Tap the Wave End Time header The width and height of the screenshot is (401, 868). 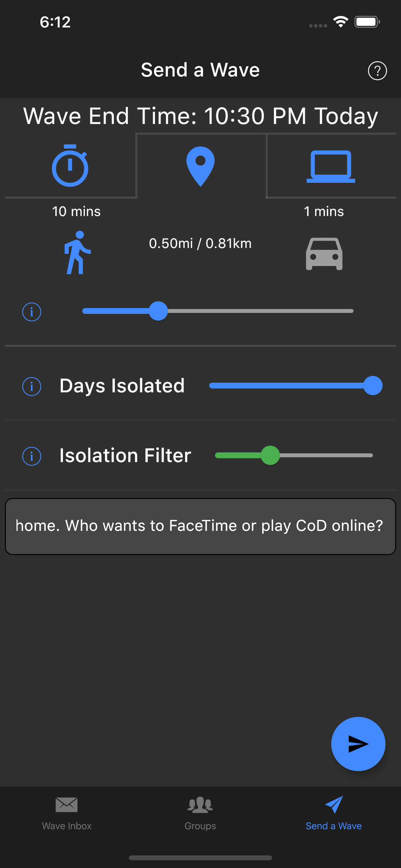(x=200, y=116)
